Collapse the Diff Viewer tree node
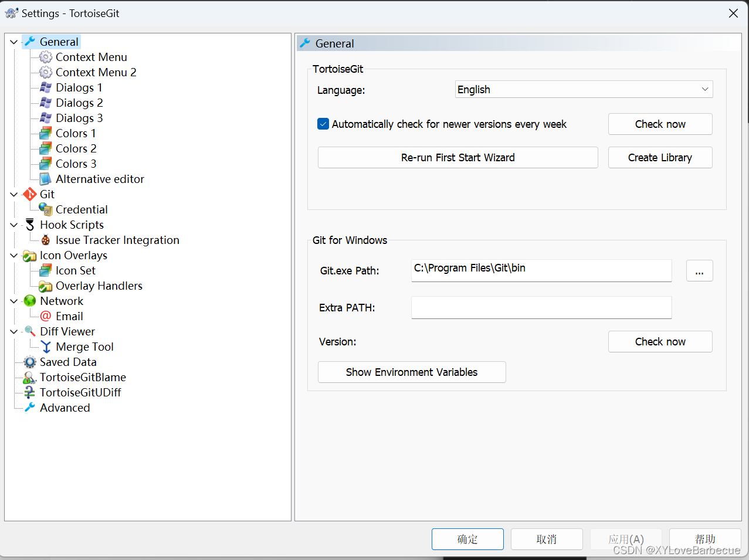 [x=14, y=332]
